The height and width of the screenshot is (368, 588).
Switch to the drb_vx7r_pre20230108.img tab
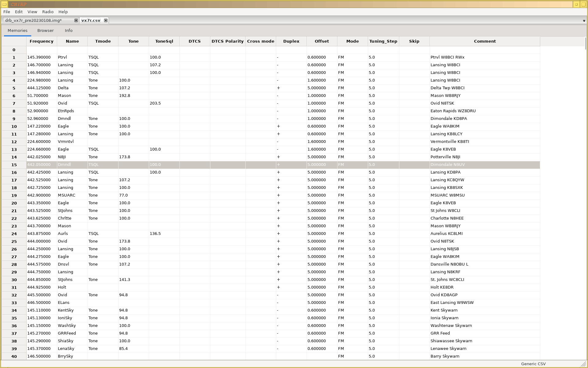click(x=33, y=21)
